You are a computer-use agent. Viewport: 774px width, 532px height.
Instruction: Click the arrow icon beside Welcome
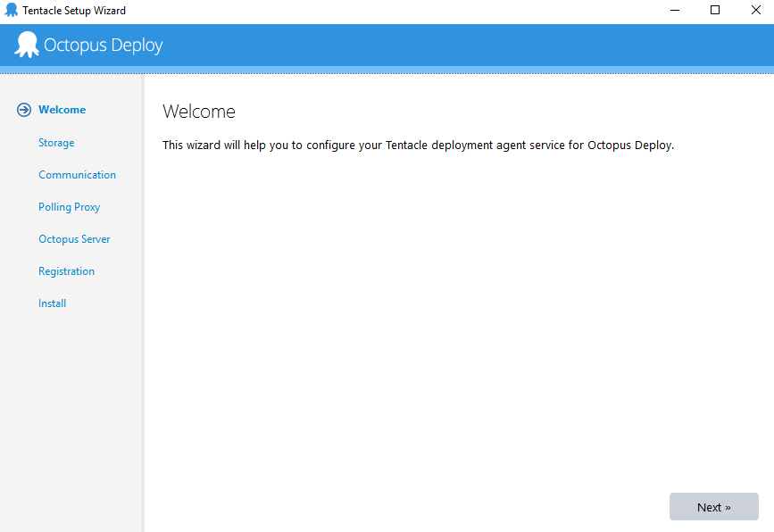(24, 110)
